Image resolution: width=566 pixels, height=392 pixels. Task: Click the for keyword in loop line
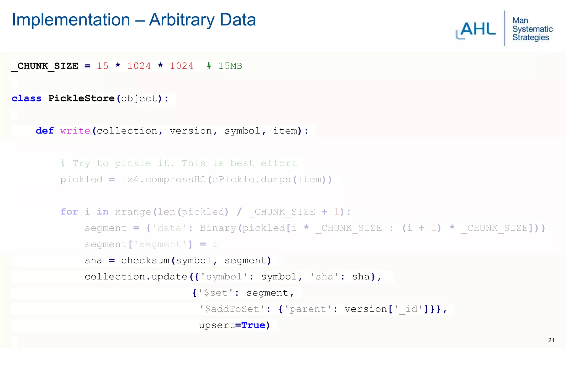point(69,212)
